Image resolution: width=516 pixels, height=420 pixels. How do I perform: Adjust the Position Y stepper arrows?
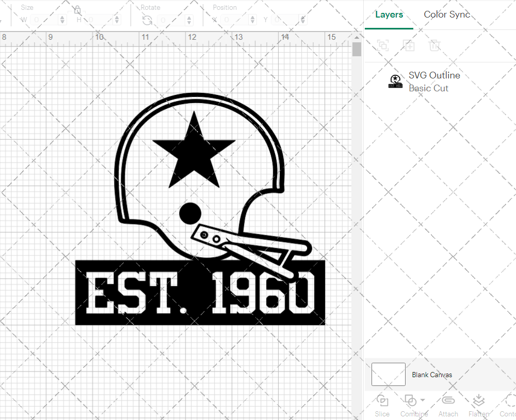click(303, 20)
